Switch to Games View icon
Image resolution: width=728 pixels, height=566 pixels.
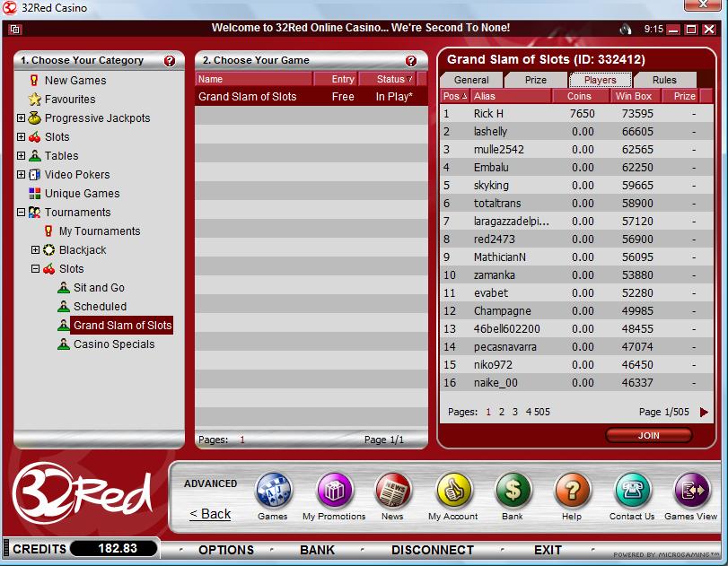[691, 491]
